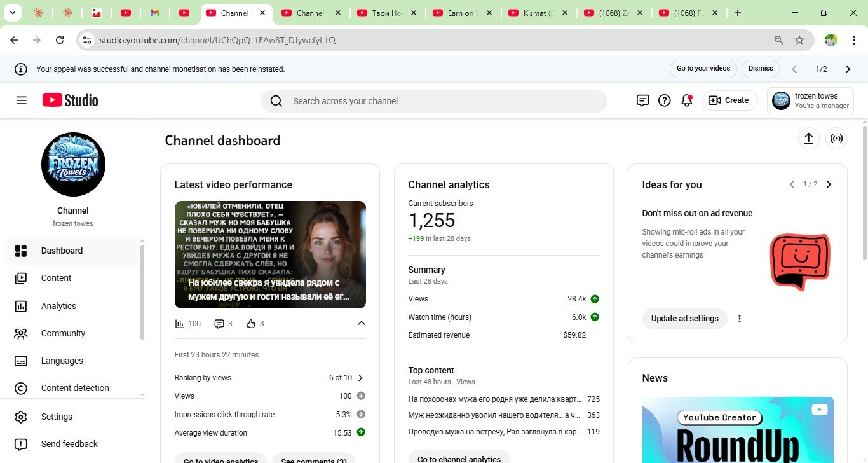Viewport: 868px width, 463px height.
Task: Collapse the latest video performance details
Action: (361, 323)
